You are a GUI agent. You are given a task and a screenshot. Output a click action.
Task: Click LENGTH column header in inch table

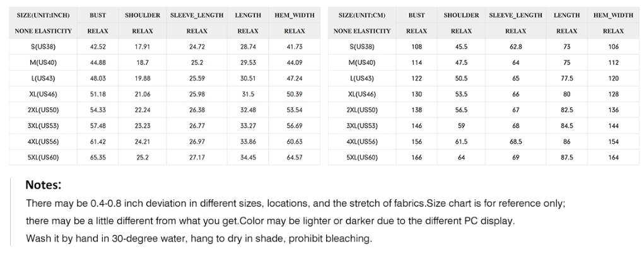pyautogui.click(x=248, y=15)
